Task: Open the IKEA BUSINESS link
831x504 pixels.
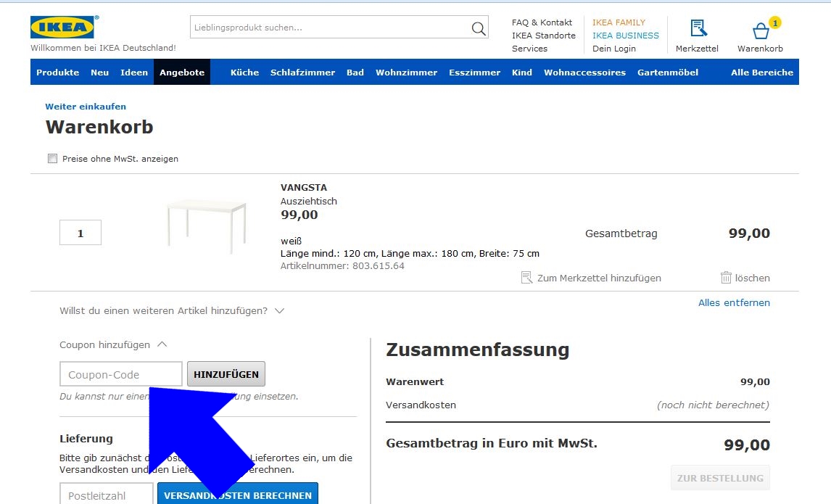Action: (x=625, y=36)
